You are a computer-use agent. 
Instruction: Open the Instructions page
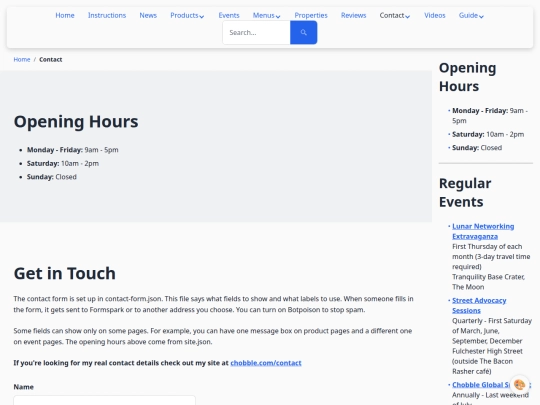(107, 15)
